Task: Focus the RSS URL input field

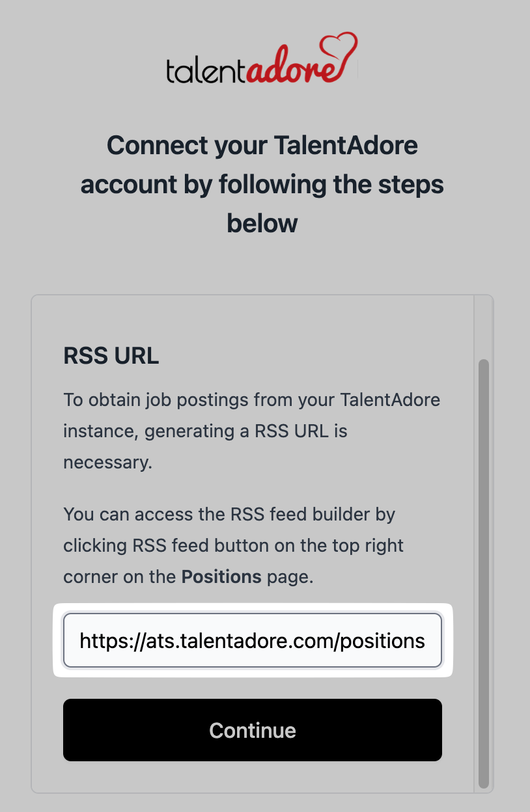Action: pos(252,641)
